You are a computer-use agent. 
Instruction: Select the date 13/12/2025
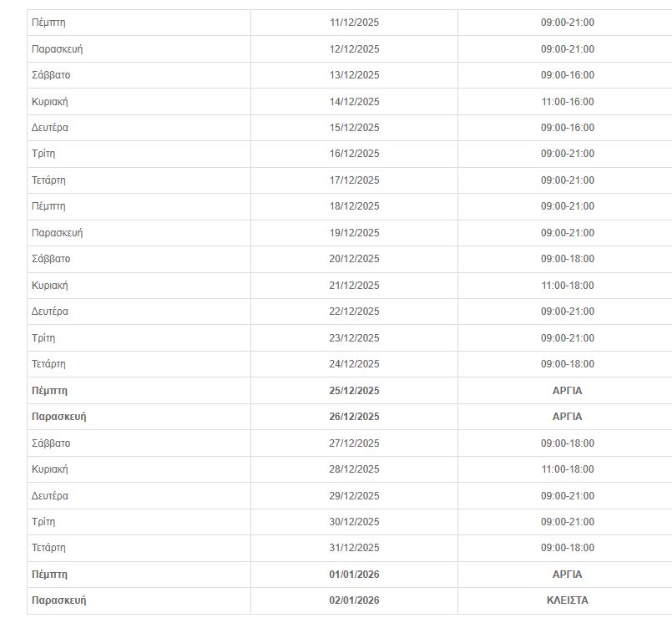coord(354,75)
